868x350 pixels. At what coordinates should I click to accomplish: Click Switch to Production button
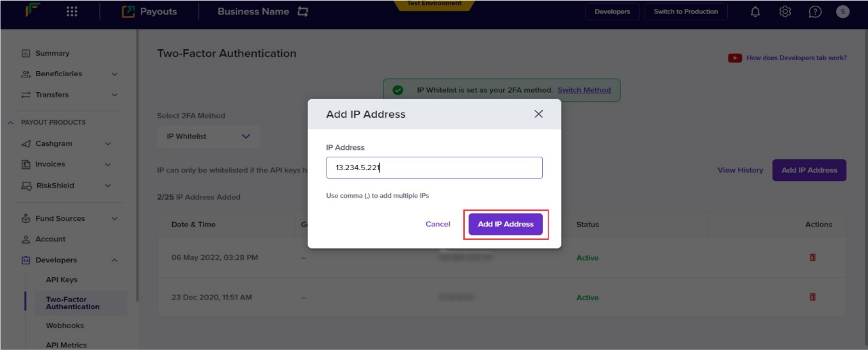686,12
